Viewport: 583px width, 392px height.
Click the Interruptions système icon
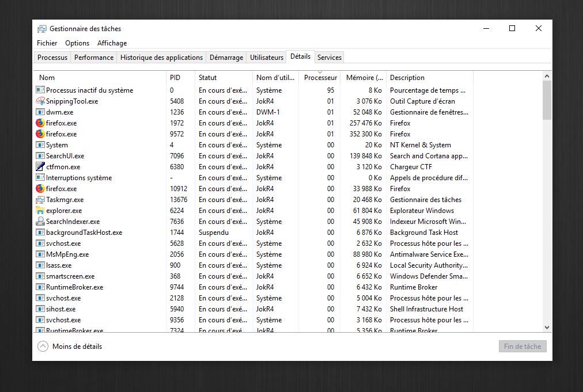click(40, 178)
